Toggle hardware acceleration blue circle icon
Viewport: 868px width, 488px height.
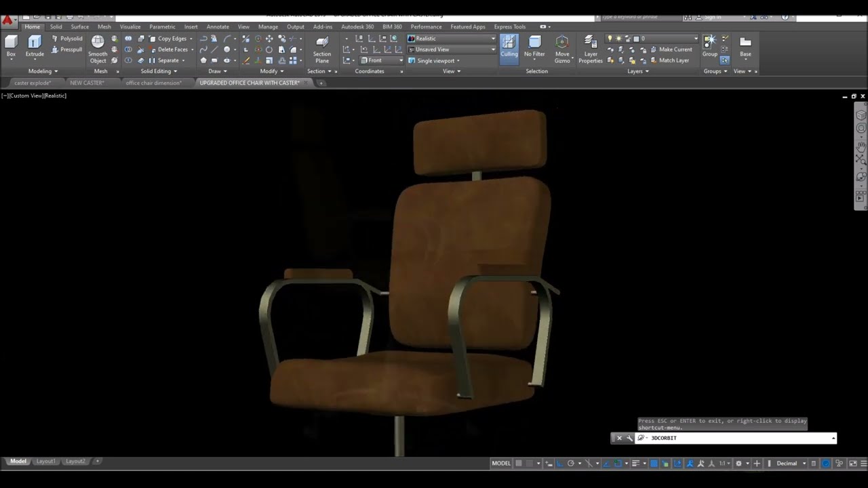point(826,464)
